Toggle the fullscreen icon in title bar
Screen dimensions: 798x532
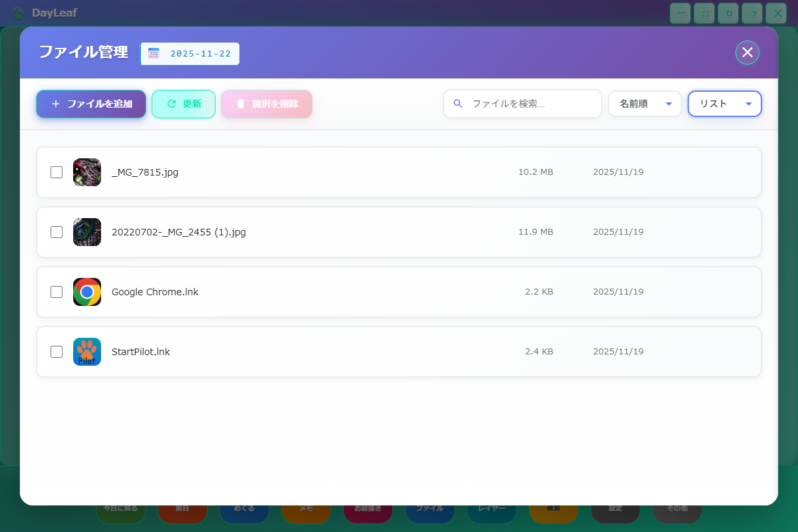click(704, 13)
